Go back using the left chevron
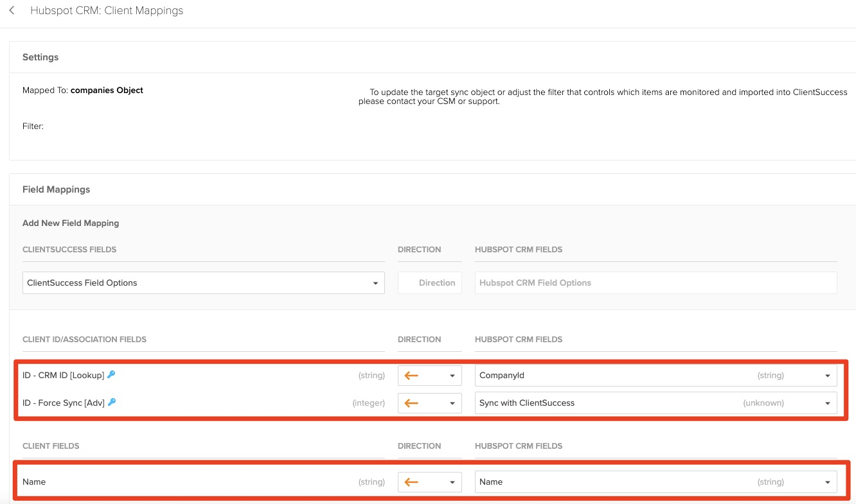 point(12,10)
